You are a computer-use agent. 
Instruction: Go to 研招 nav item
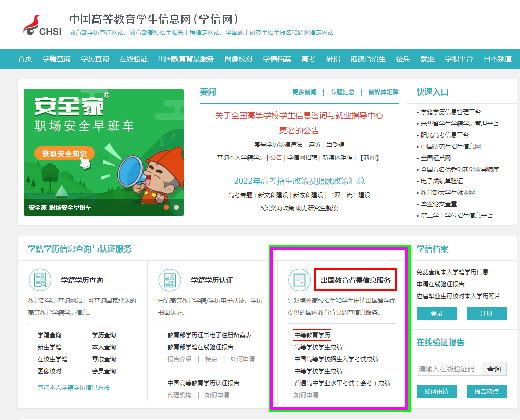(333, 59)
